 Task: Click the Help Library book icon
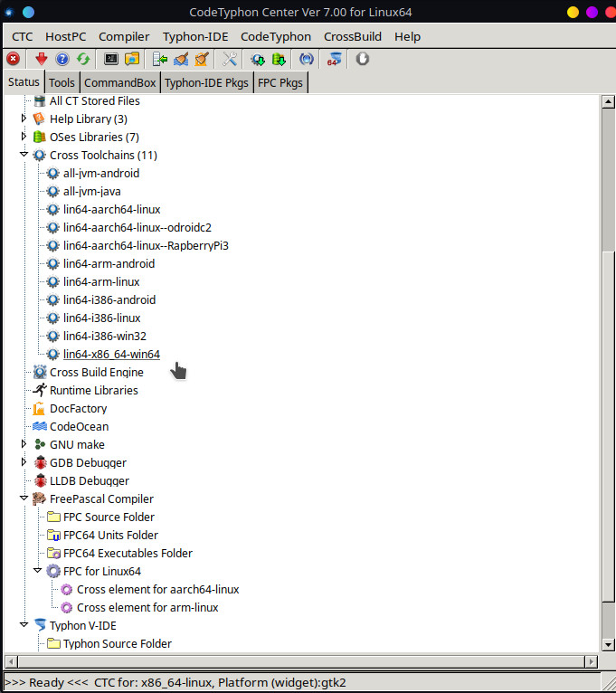(x=39, y=119)
